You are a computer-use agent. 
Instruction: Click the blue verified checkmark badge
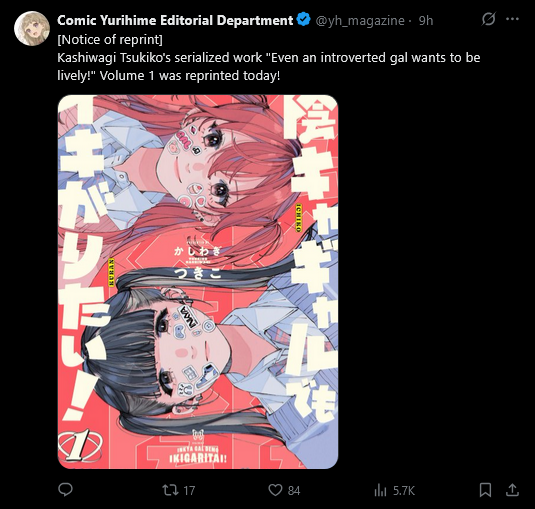coord(303,19)
